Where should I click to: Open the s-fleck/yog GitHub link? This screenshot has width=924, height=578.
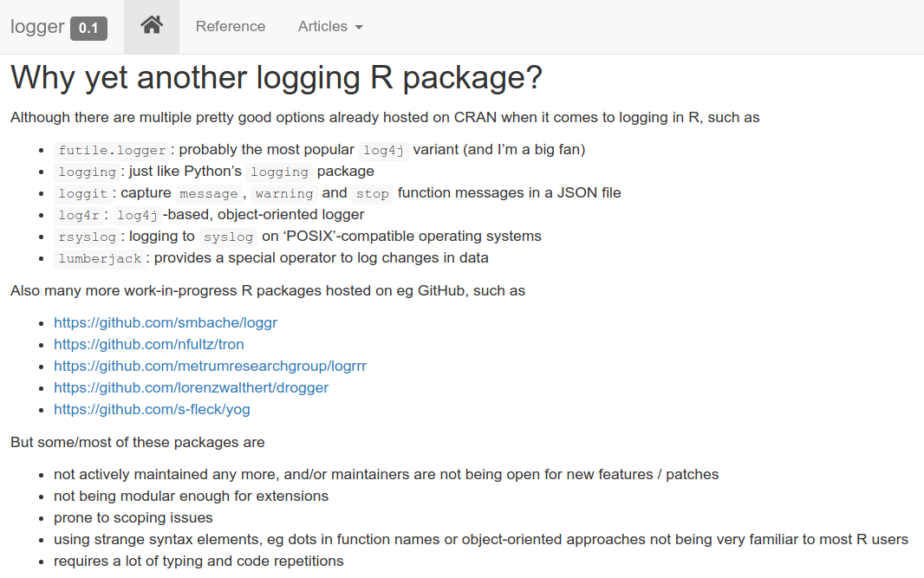pos(152,410)
